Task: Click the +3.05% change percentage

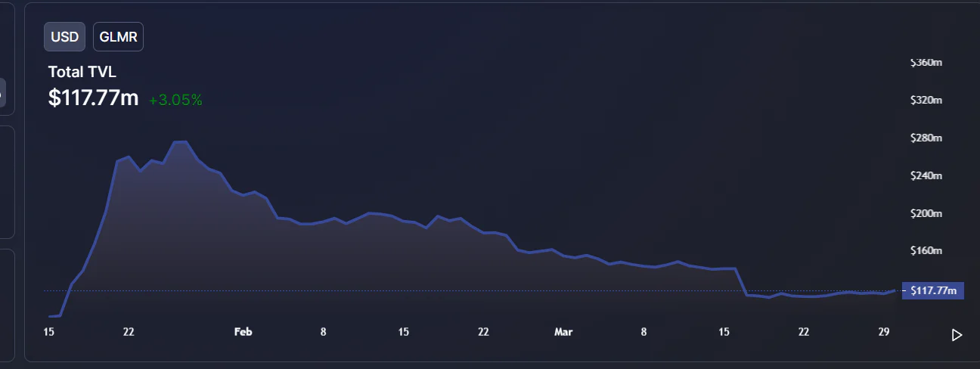Action: tap(175, 100)
